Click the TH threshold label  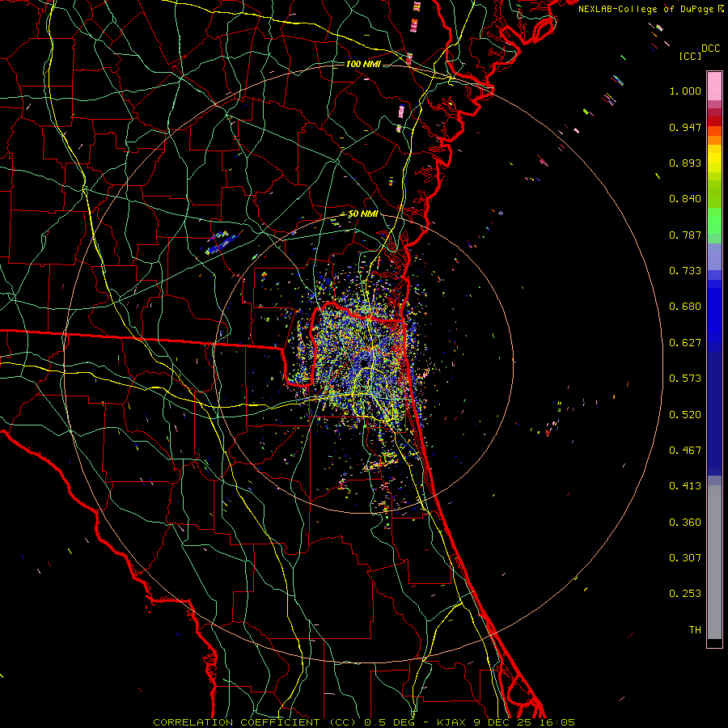695,630
